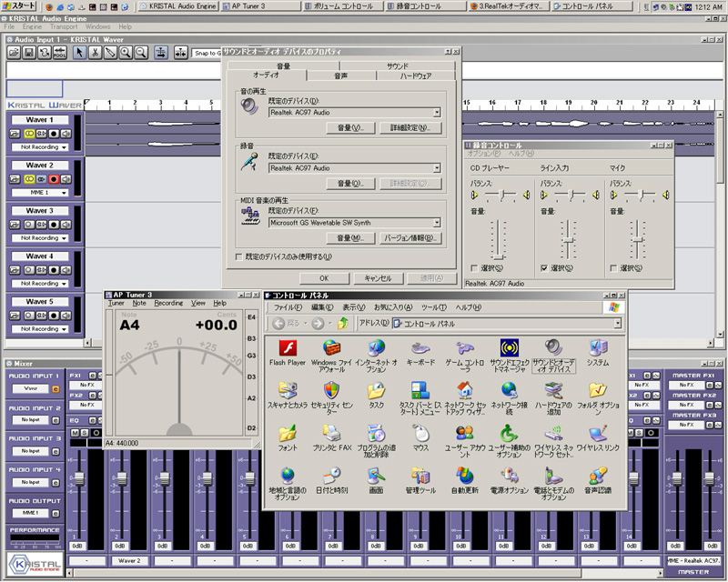Click the バージョン情報 button
The height and width of the screenshot is (582, 728).
[x=409, y=238]
